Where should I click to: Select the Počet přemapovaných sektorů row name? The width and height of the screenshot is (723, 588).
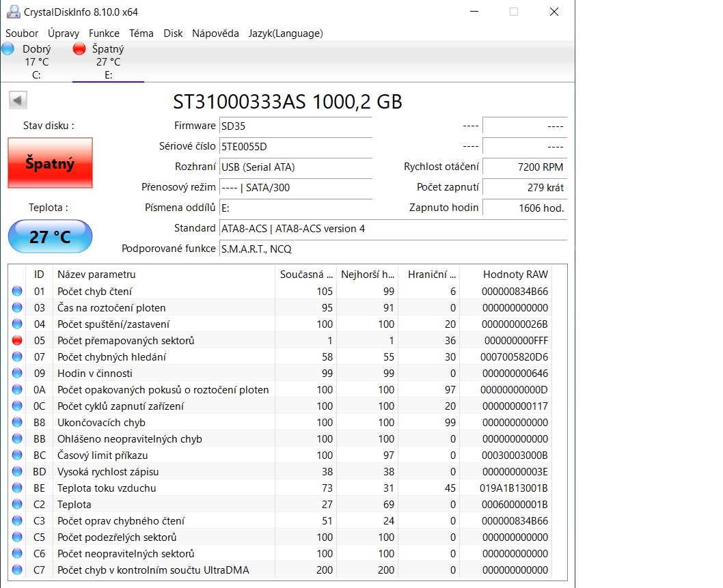(x=126, y=341)
